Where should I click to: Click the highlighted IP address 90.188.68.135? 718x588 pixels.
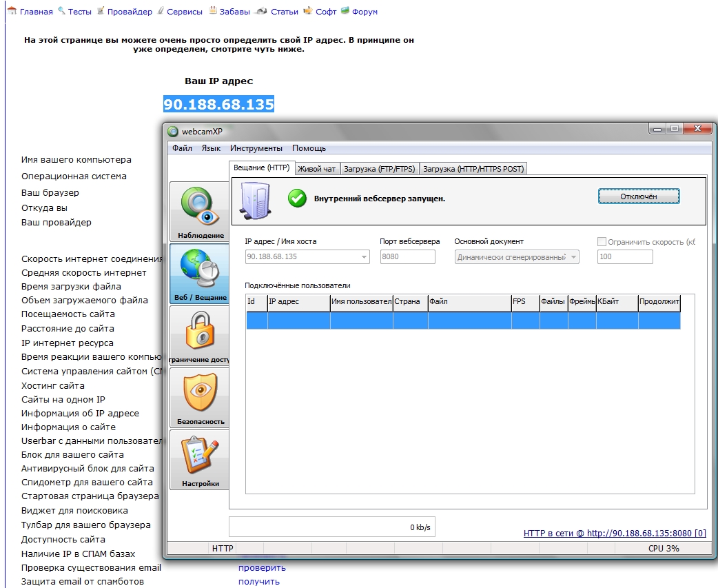[219, 104]
